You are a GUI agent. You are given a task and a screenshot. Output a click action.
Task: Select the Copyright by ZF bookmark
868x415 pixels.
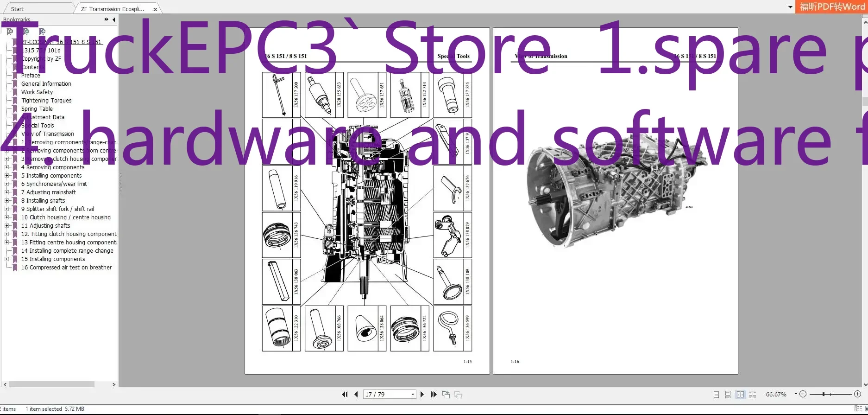click(41, 59)
